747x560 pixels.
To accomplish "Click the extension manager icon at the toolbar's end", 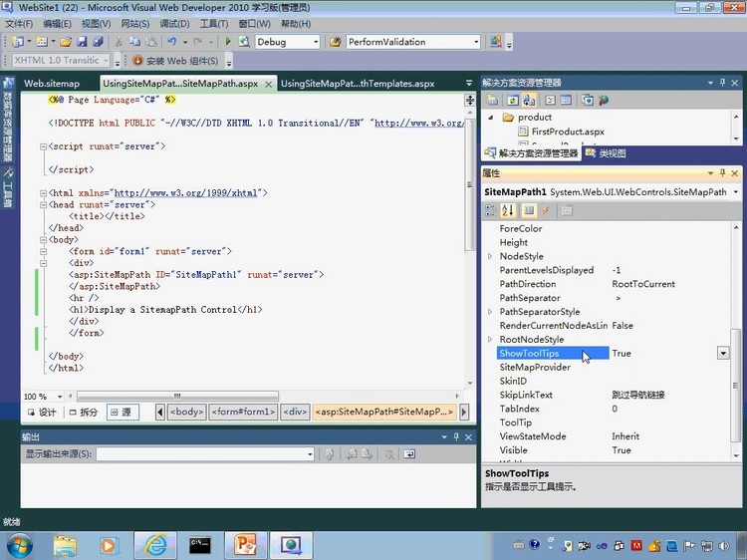I will [495, 42].
